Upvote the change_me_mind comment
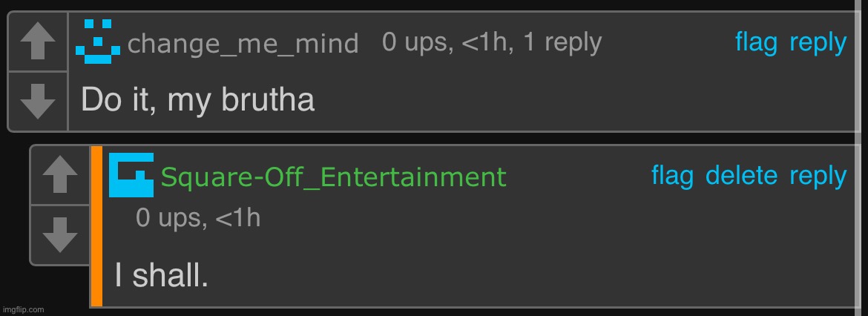The width and height of the screenshot is (868, 316). coord(37,42)
